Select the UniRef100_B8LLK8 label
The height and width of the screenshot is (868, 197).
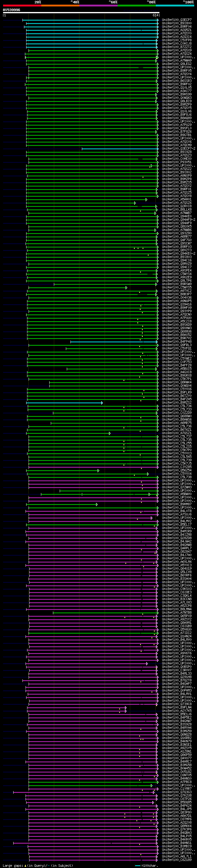177,210
